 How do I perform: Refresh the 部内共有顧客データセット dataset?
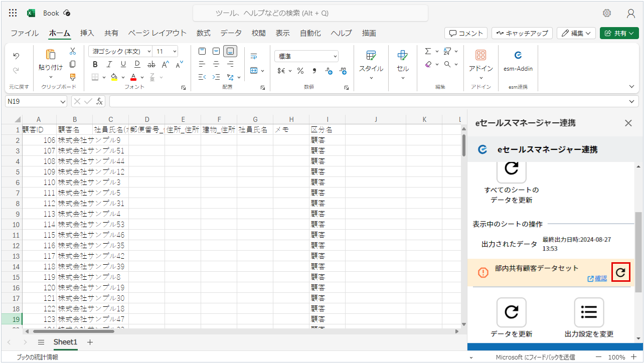(x=620, y=272)
